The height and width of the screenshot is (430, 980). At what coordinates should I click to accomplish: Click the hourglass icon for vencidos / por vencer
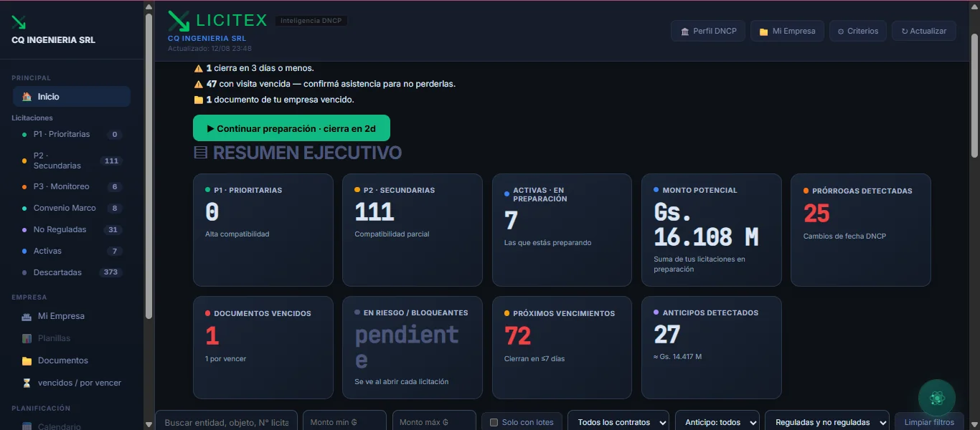pos(27,383)
